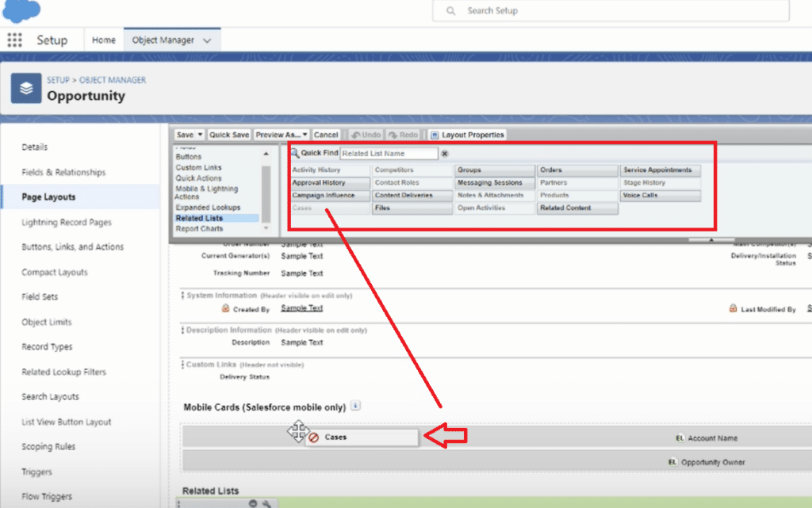
Task: Click the Quick Find magnifier icon
Action: tap(295, 153)
